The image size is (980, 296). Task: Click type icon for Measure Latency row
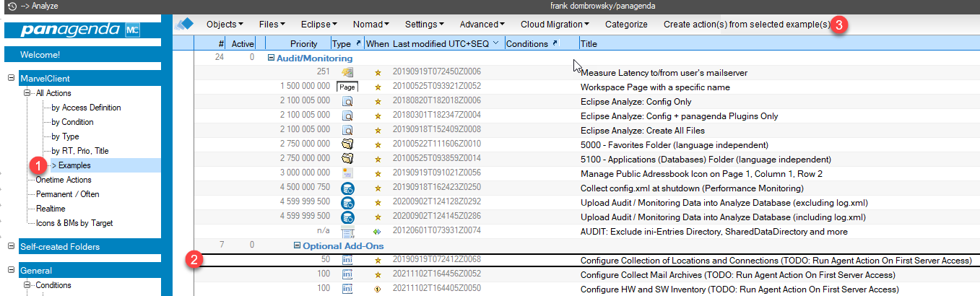click(x=347, y=72)
